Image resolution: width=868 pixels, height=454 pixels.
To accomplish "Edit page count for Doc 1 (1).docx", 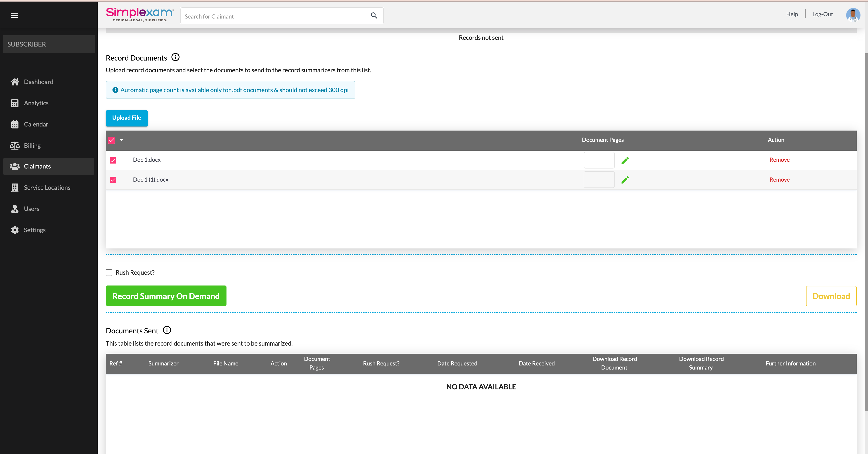I will coord(625,180).
